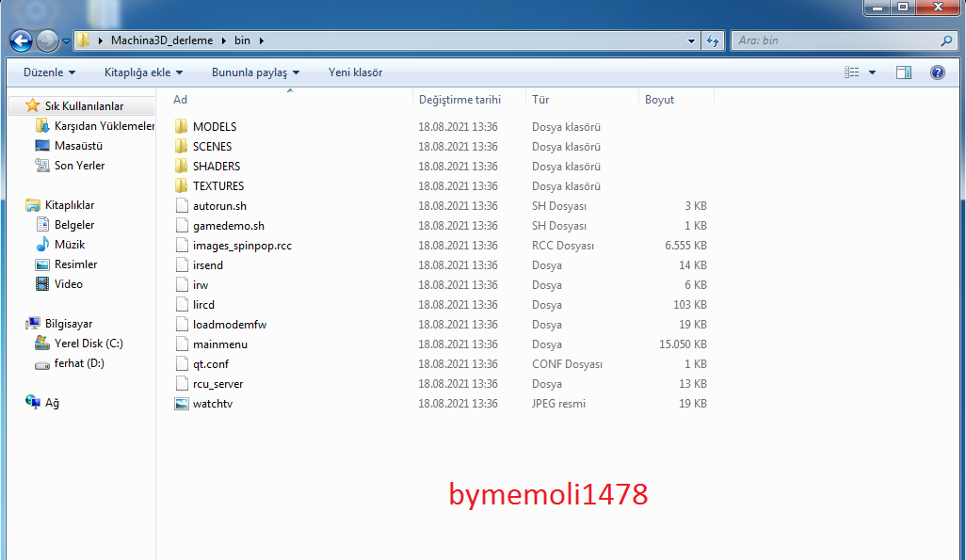Open Yerel Disk (C:) drive
This screenshot has height=560, width=966.
pyautogui.click(x=89, y=344)
